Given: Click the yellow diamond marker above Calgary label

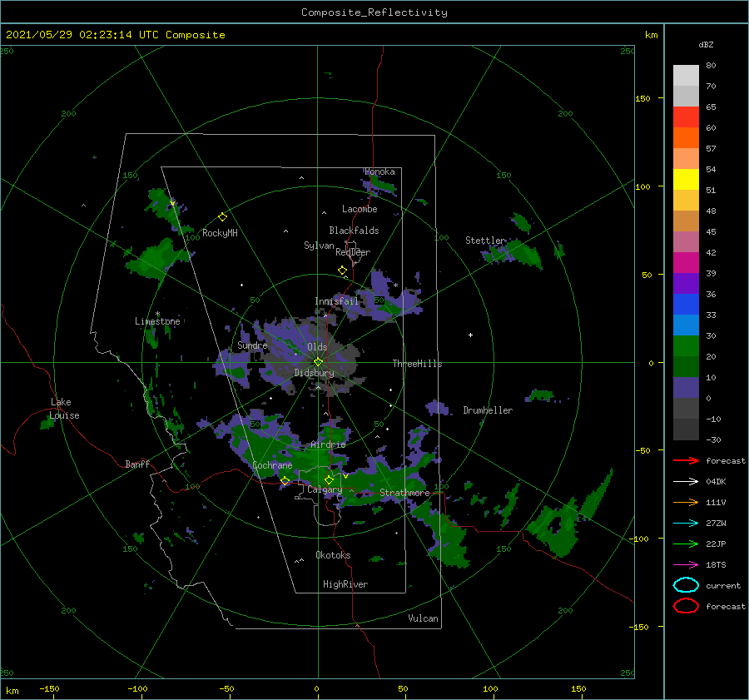Looking at the screenshot, I should (329, 479).
